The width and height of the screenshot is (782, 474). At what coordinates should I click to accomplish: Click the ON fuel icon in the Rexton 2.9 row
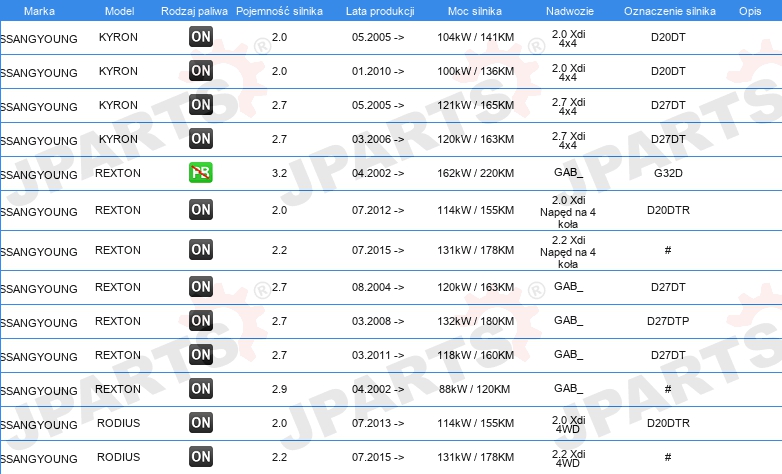pyautogui.click(x=201, y=389)
